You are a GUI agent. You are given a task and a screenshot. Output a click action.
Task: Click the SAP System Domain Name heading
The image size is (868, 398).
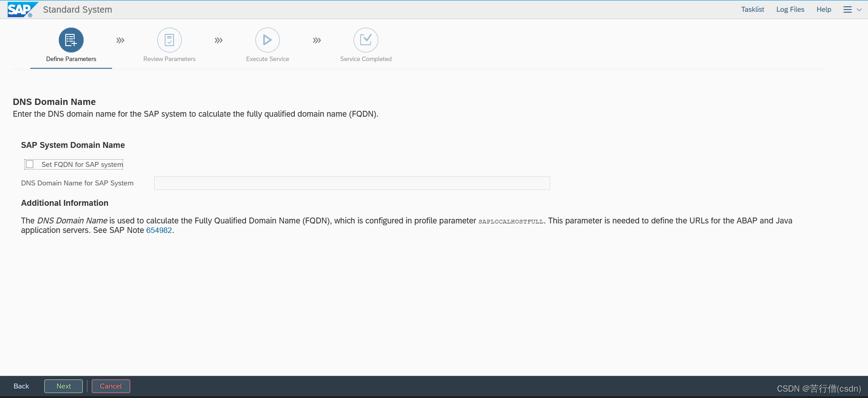coord(73,145)
